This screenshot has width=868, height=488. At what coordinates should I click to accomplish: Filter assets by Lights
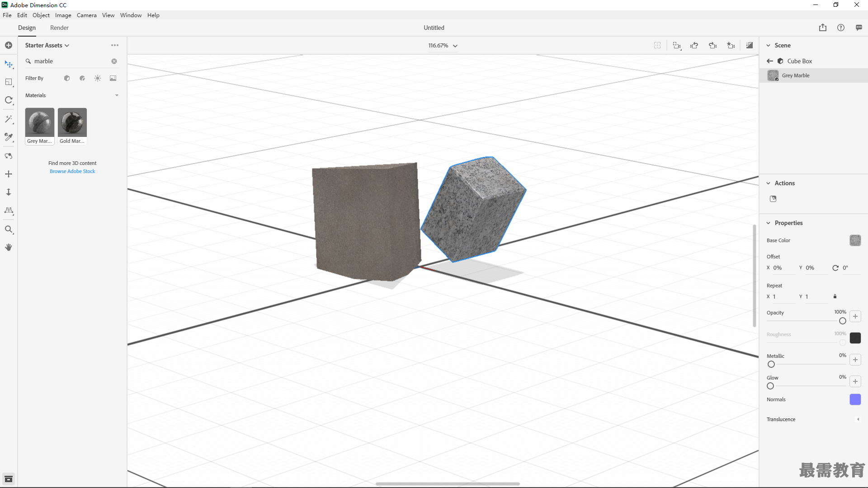98,78
